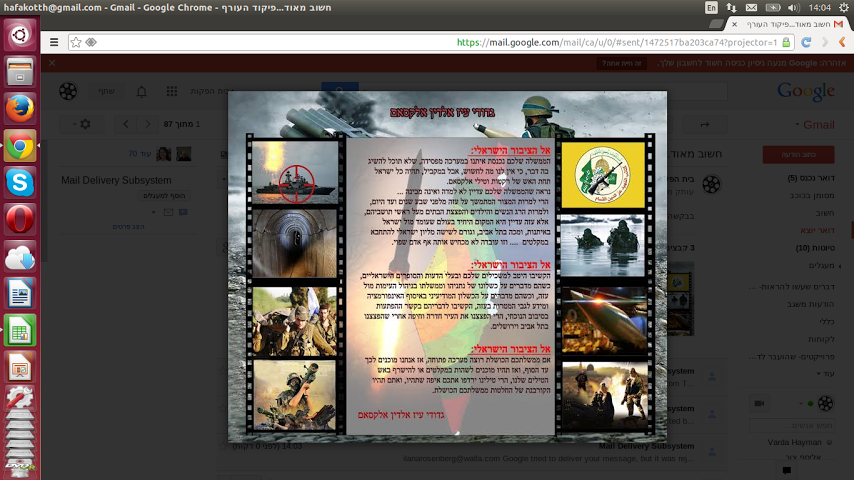This screenshot has width=854, height=480.
Task: Click the red Compose button
Action: [798, 155]
